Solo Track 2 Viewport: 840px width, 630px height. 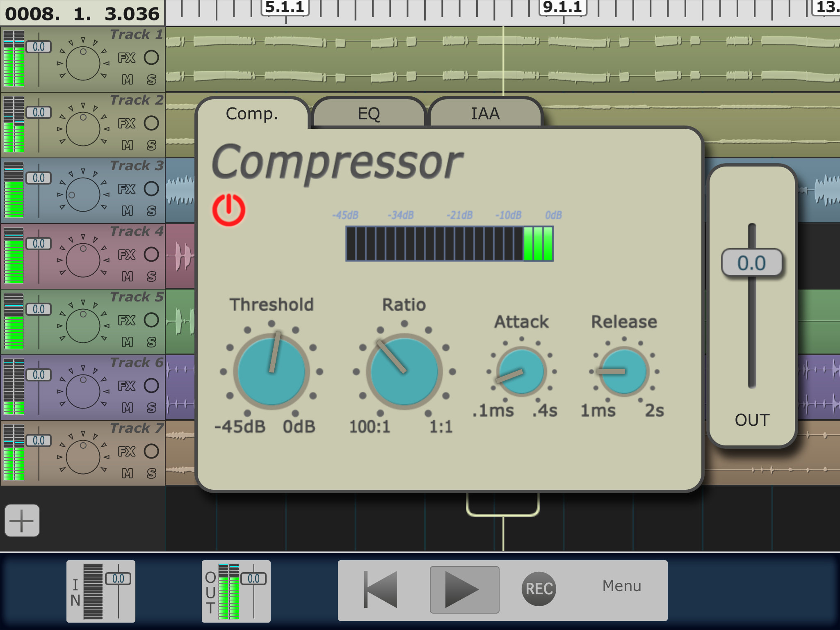[152, 145]
